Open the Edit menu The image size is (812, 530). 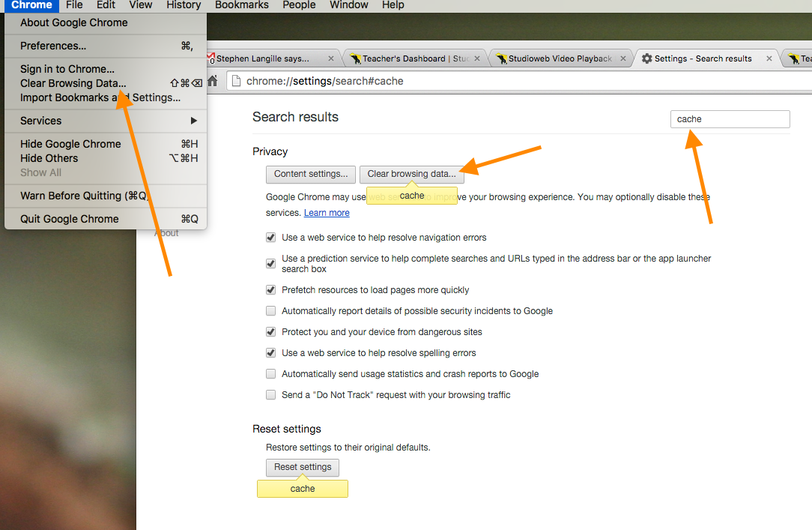[106, 5]
